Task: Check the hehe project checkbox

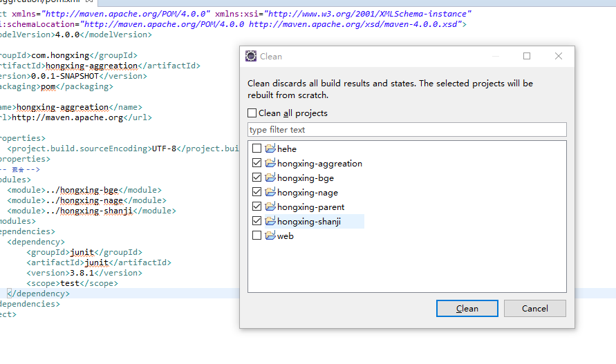Action: (256, 149)
